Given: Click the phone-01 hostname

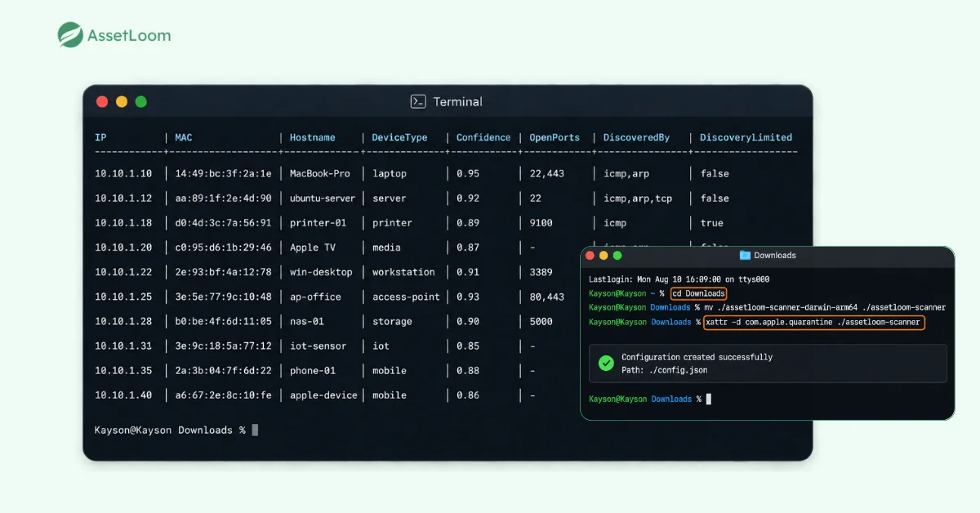Looking at the screenshot, I should point(313,371).
